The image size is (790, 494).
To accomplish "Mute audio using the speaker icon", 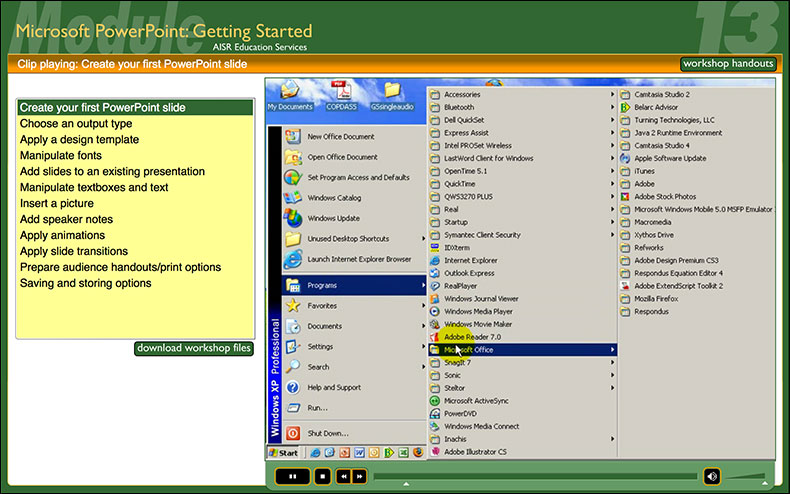I will tap(711, 476).
